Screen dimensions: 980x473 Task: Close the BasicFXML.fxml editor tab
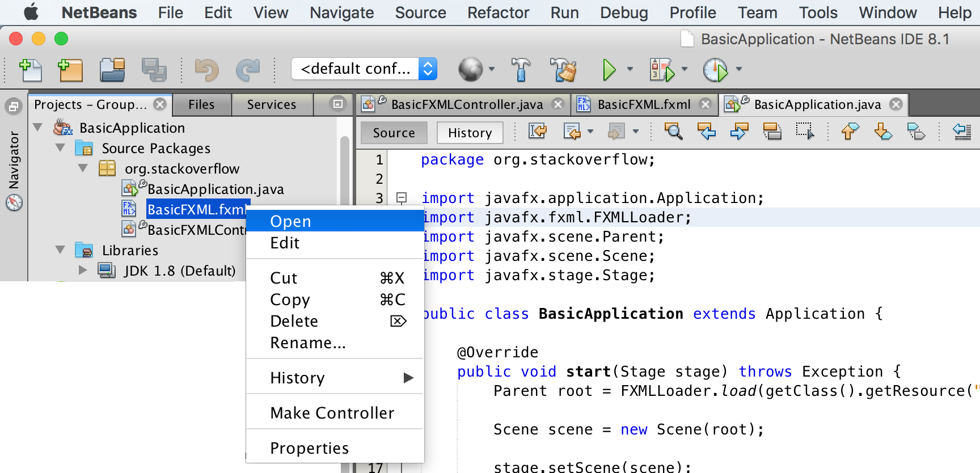(705, 104)
